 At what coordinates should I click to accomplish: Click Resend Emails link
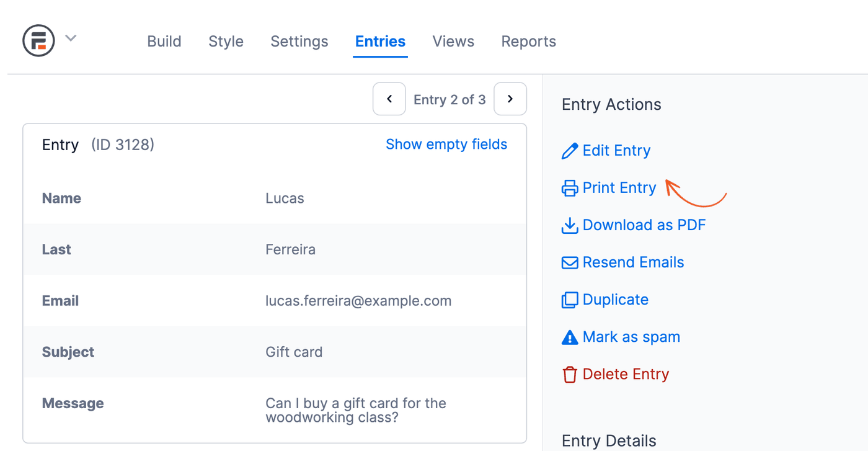click(633, 262)
